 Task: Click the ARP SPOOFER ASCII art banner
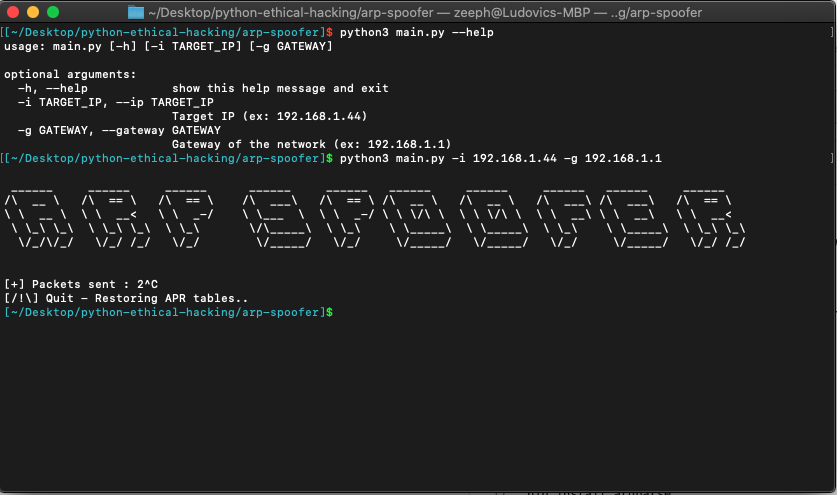point(375,218)
